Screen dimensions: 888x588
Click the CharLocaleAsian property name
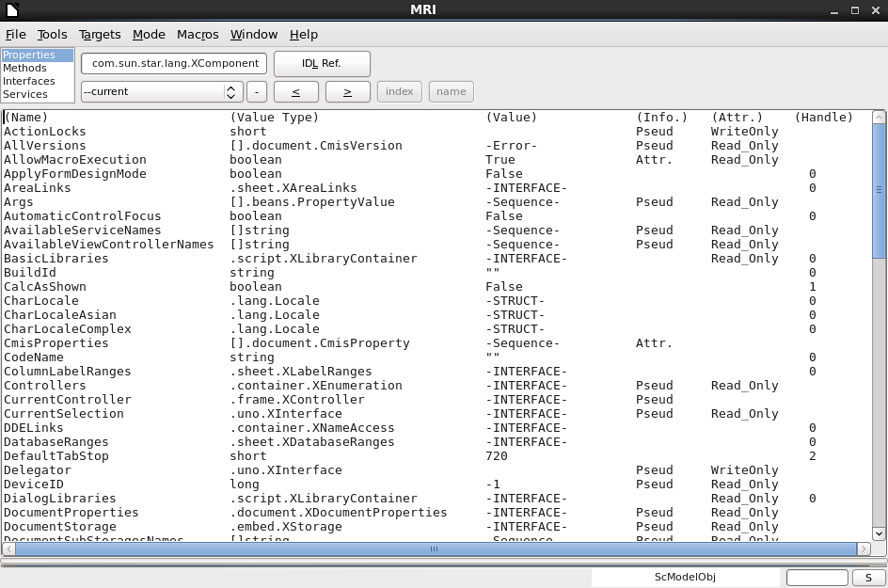pyautogui.click(x=60, y=315)
